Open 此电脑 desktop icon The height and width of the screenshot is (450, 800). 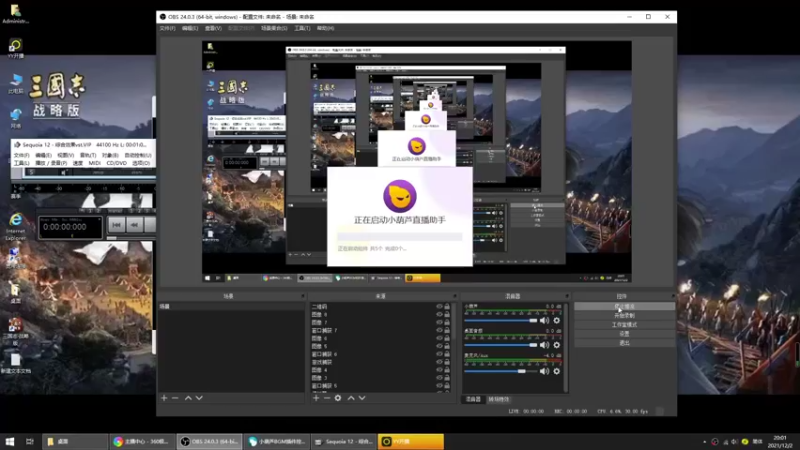coord(15,84)
